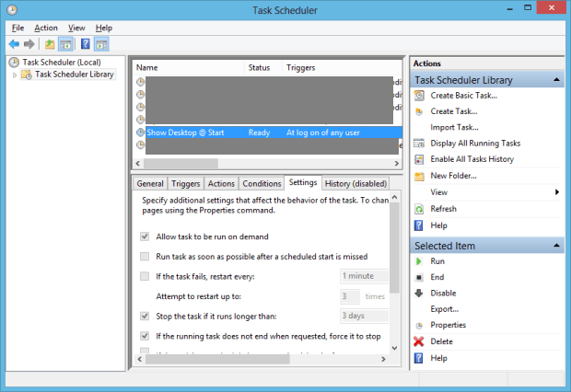Click Import Task... action
This screenshot has width=571, height=392.
click(x=454, y=127)
